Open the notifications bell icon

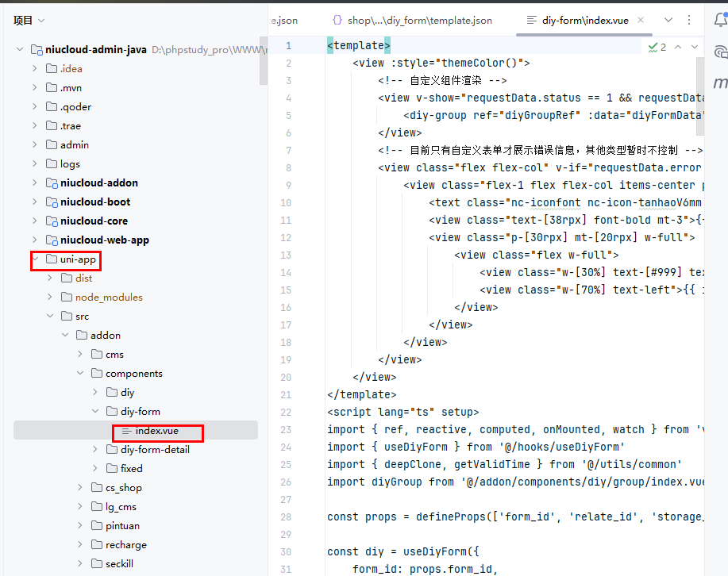(721, 21)
